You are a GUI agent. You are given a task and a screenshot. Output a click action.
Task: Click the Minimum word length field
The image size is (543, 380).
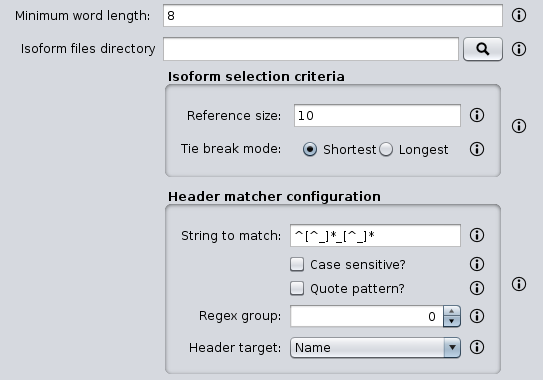pyautogui.click(x=333, y=16)
